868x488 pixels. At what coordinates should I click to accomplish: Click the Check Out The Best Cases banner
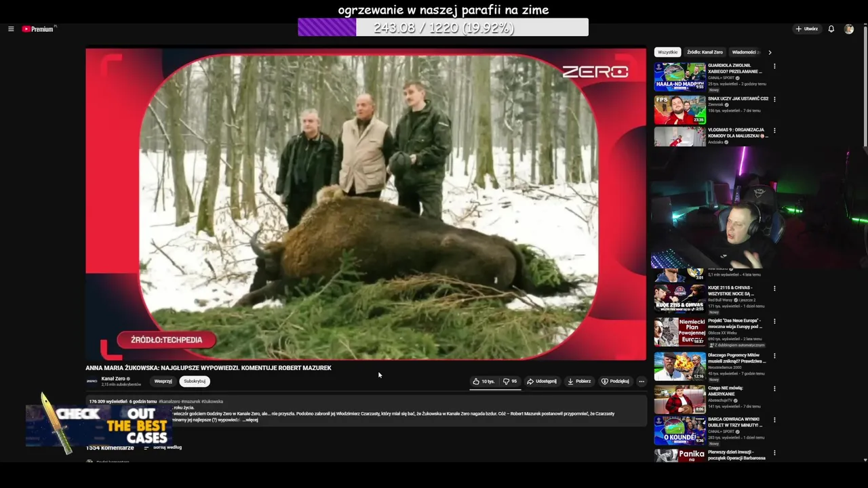coord(98,424)
